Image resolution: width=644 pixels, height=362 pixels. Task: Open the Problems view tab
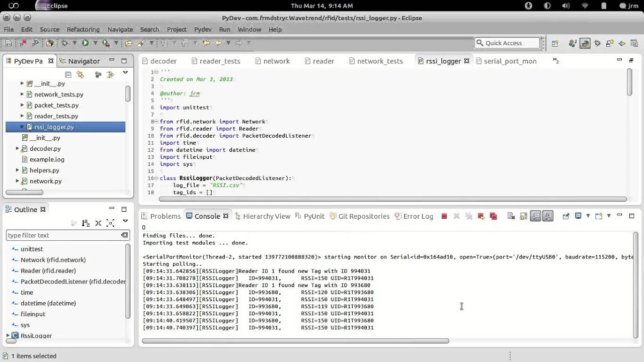click(161, 216)
